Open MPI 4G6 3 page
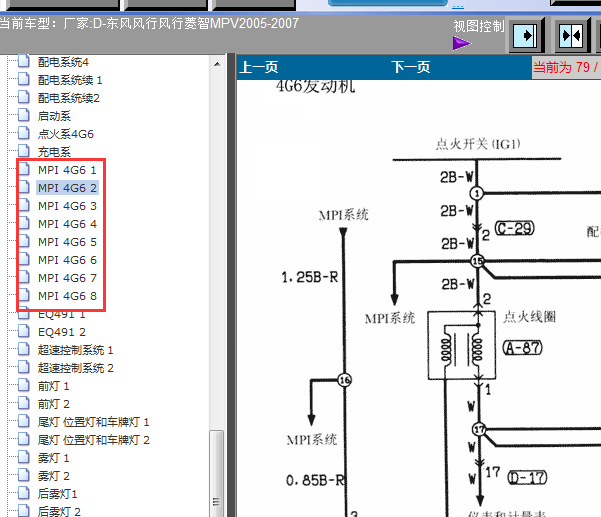This screenshot has width=601, height=517. click(x=67, y=206)
